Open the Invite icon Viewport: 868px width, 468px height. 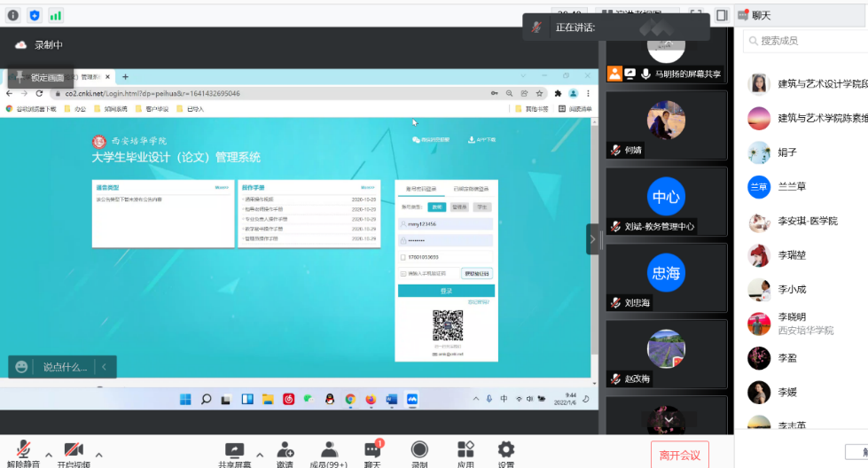(x=285, y=448)
